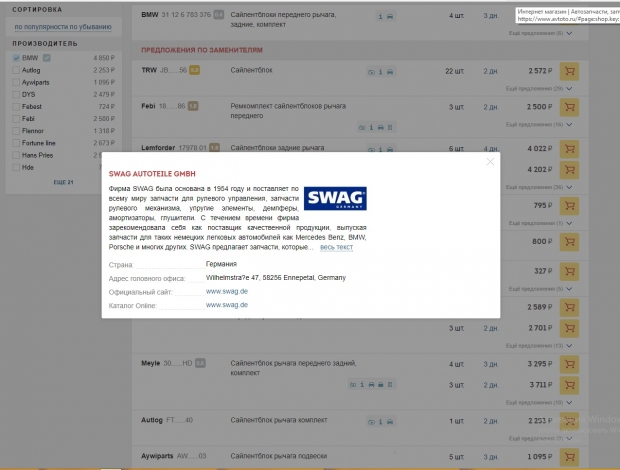Uncheck the BMW manufacturer filter

pyautogui.click(x=16, y=58)
